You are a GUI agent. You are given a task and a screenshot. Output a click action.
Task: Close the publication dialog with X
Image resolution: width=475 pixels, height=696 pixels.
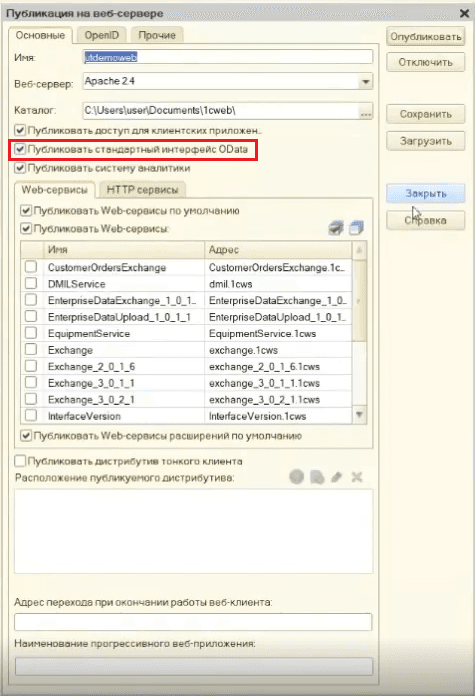click(x=464, y=13)
